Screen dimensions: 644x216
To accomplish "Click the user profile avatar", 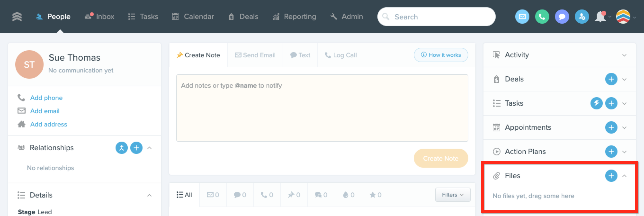I will [623, 17].
